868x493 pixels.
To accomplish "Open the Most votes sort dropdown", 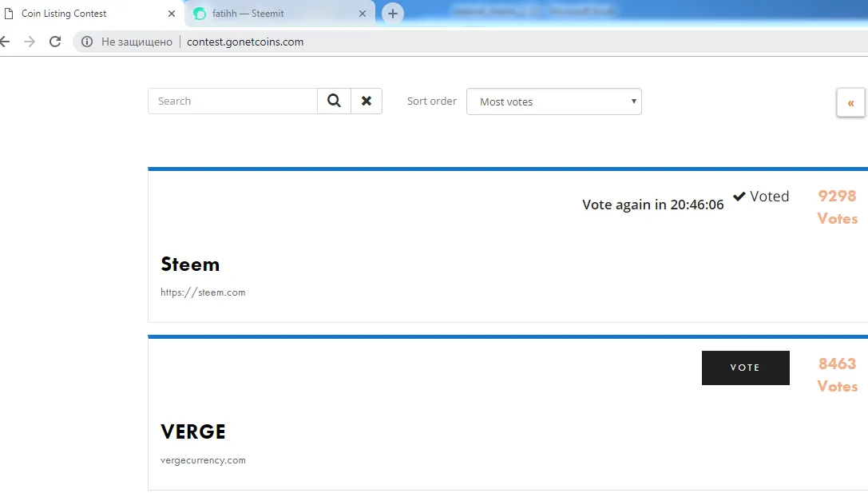I will [554, 101].
